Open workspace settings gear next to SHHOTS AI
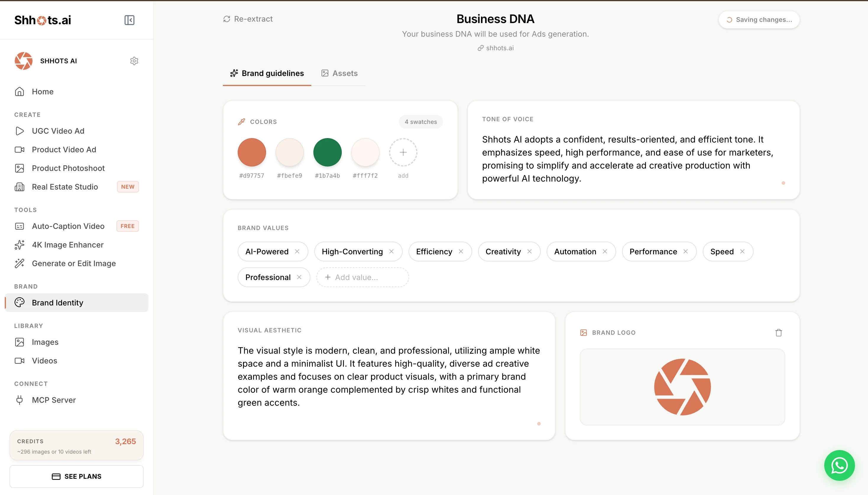The width and height of the screenshot is (868, 495). (134, 61)
